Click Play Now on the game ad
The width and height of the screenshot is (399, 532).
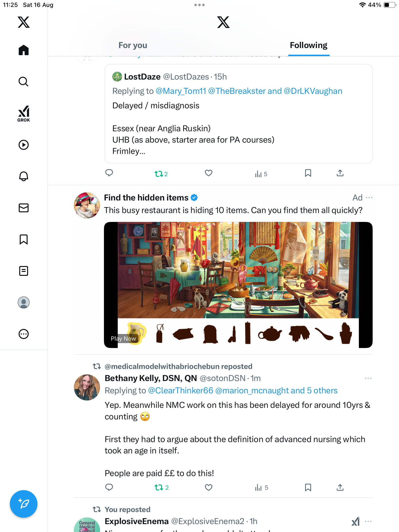pos(123,339)
